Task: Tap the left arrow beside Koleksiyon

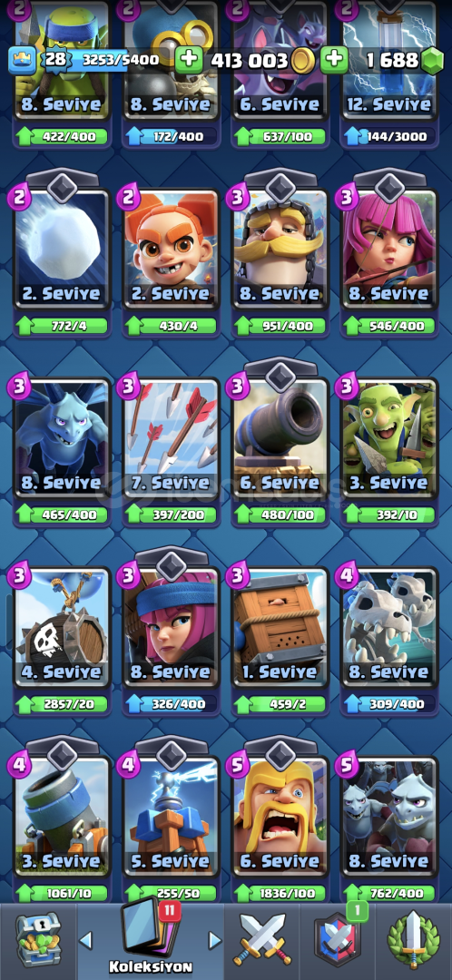Action: coord(85,940)
